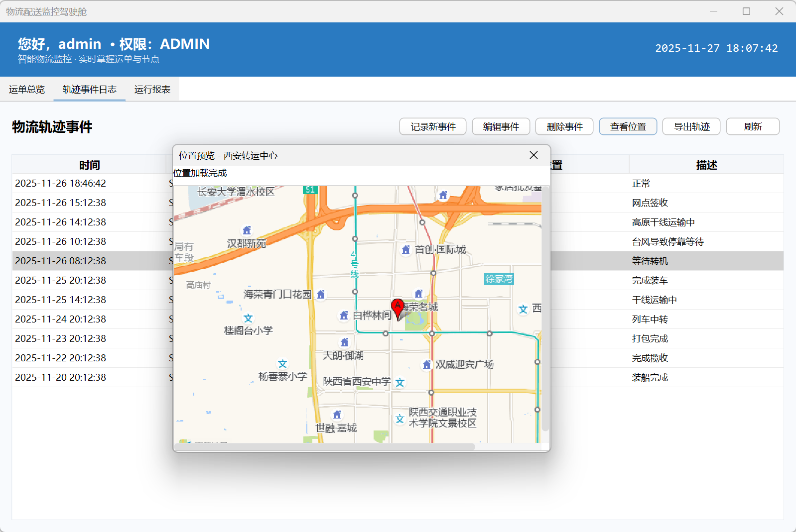
Task: Click home icon beside 汉都新苑
Action: [247, 230]
